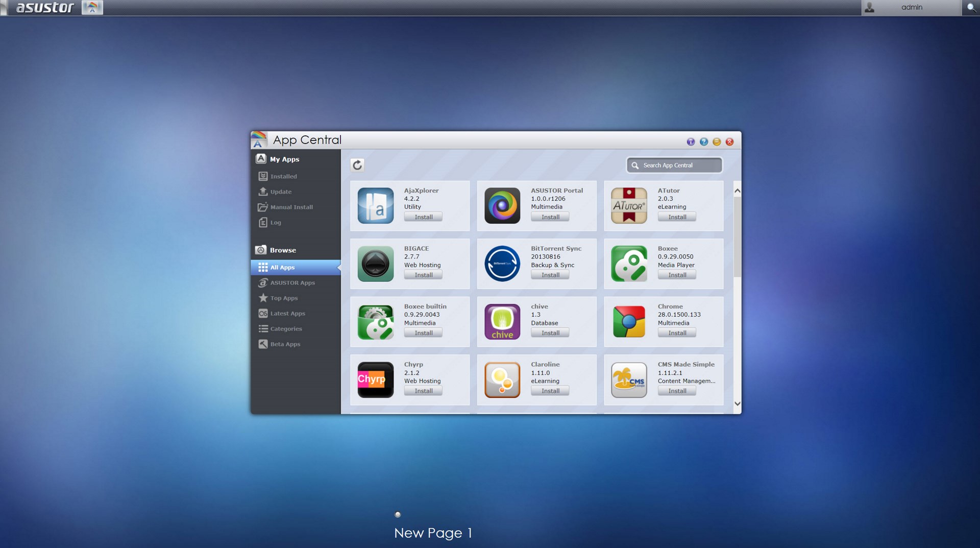Install Chrome
The width and height of the screenshot is (980, 548).
pos(677,333)
